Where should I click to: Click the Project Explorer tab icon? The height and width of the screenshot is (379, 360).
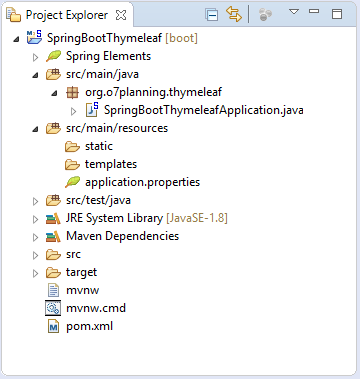coord(14,15)
